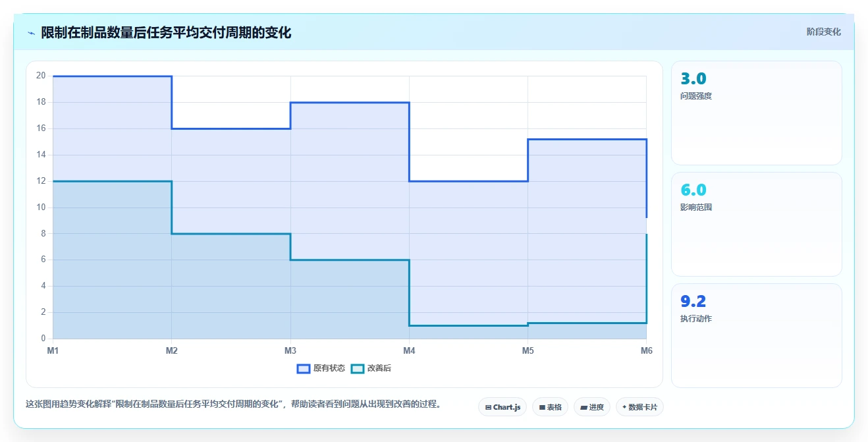Screen dimensions: 868x442
Task: Click the chart description text below the chart
Action: (x=233, y=404)
